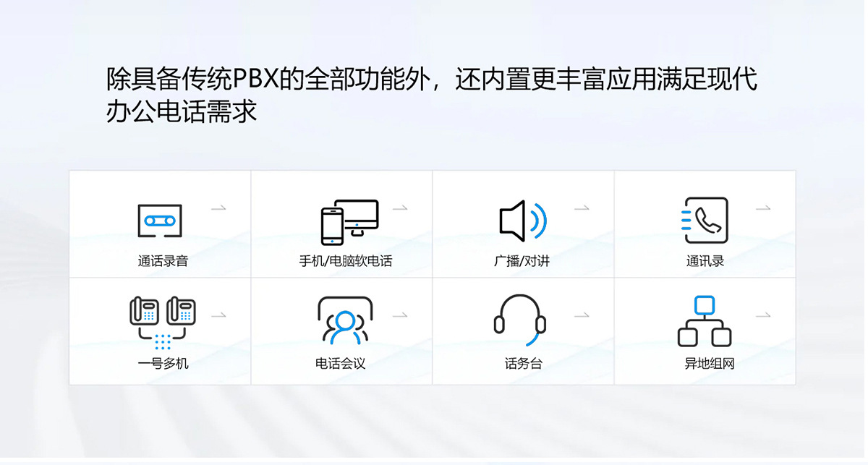
Task: Click the headset operator console icon
Action: pos(519,320)
